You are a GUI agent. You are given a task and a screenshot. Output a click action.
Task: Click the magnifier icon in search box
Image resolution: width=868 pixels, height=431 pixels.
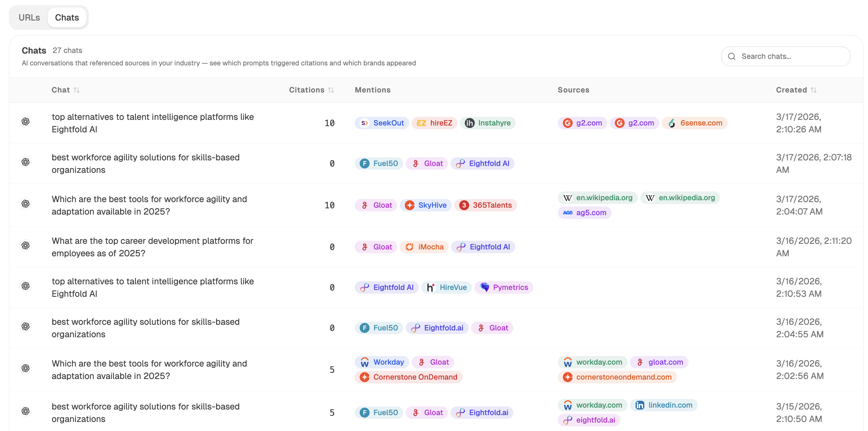[731, 56]
